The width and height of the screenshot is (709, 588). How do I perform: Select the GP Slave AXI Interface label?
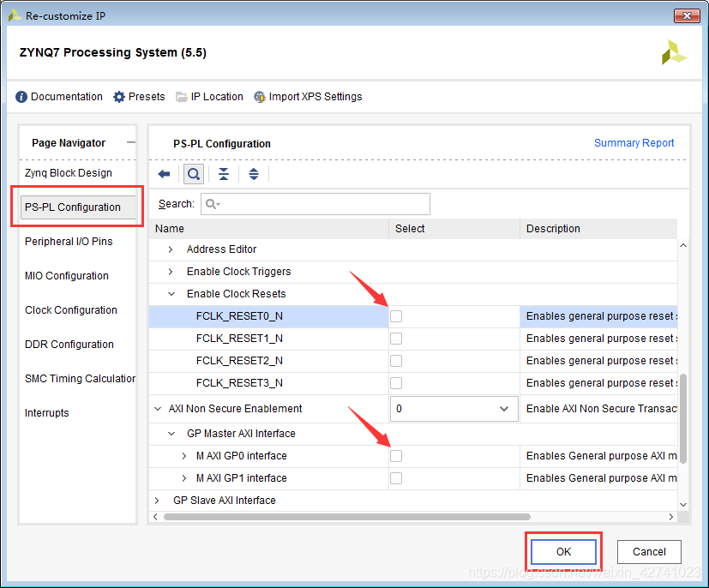[225, 501]
